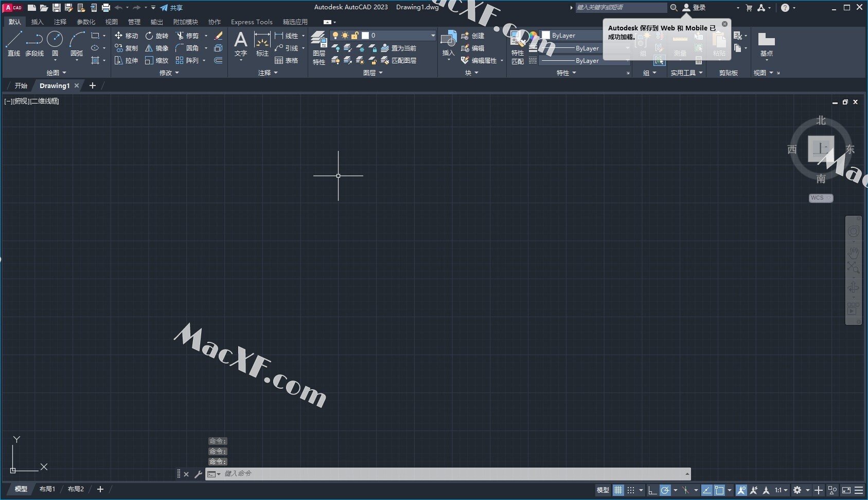Open the customization wrench in command line
This screenshot has height=500, width=868.
199,474
